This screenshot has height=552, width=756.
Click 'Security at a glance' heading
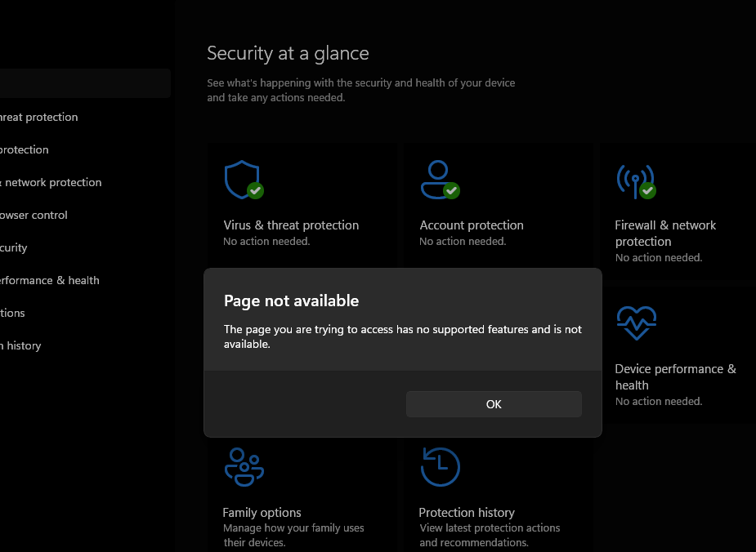(x=288, y=53)
